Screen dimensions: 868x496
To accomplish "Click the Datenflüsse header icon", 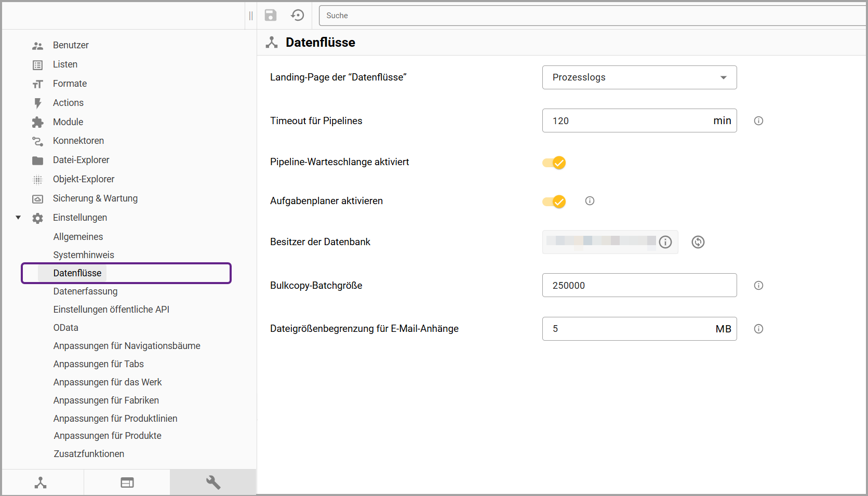I will tap(272, 42).
